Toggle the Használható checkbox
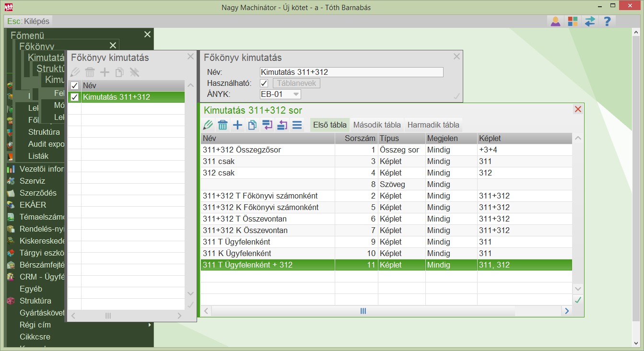 [264, 83]
